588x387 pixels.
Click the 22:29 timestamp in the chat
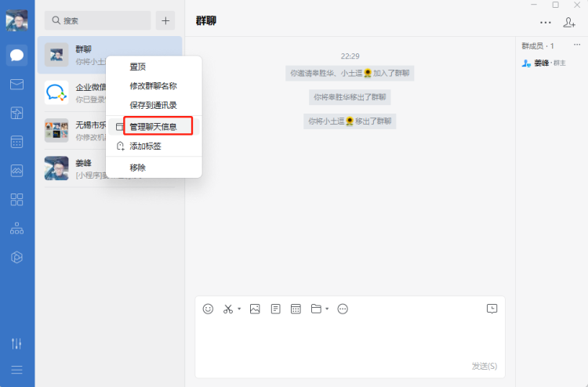350,56
